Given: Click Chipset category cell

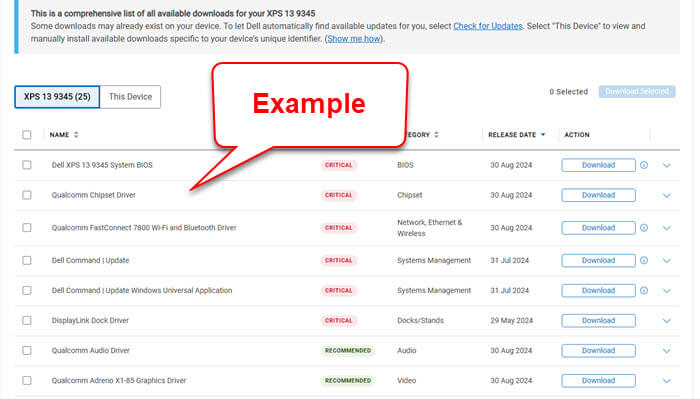Looking at the screenshot, I should tap(410, 195).
